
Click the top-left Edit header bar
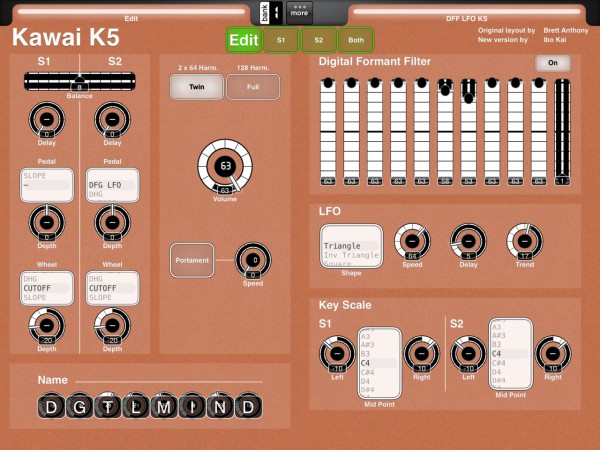click(131, 14)
